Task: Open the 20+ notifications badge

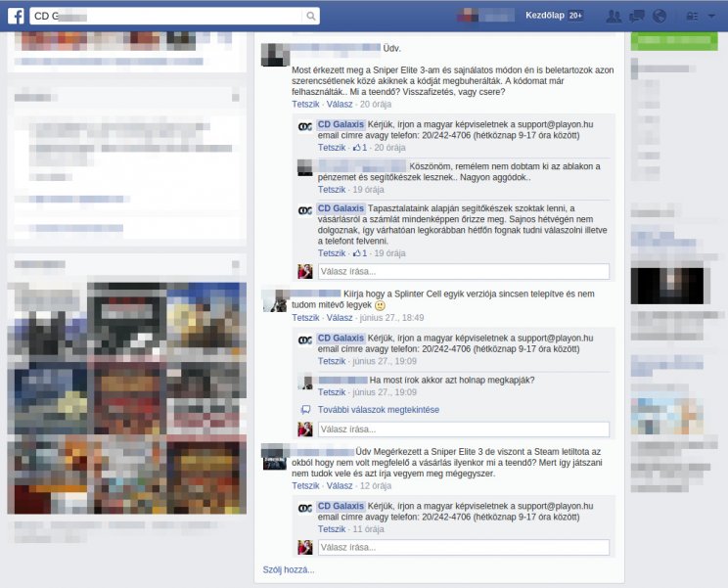Action: point(575,16)
